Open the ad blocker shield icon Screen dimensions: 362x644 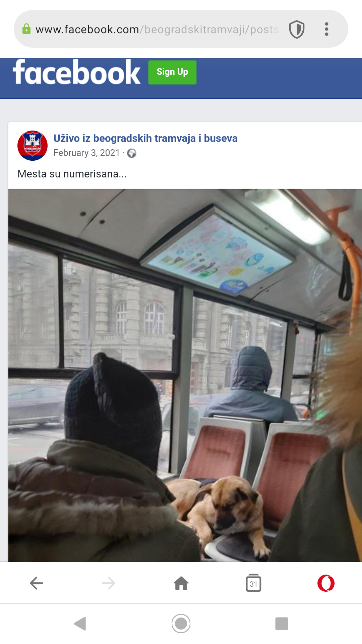click(x=297, y=29)
